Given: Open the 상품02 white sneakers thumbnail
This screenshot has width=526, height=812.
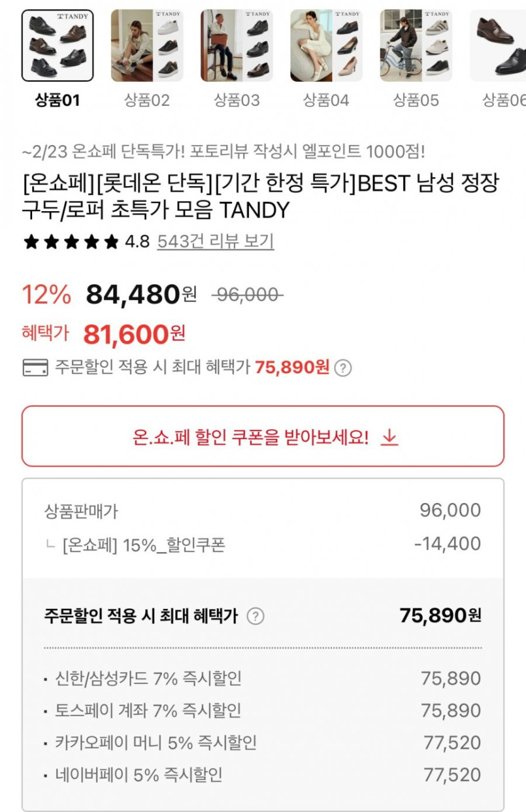Looking at the screenshot, I should [147, 45].
